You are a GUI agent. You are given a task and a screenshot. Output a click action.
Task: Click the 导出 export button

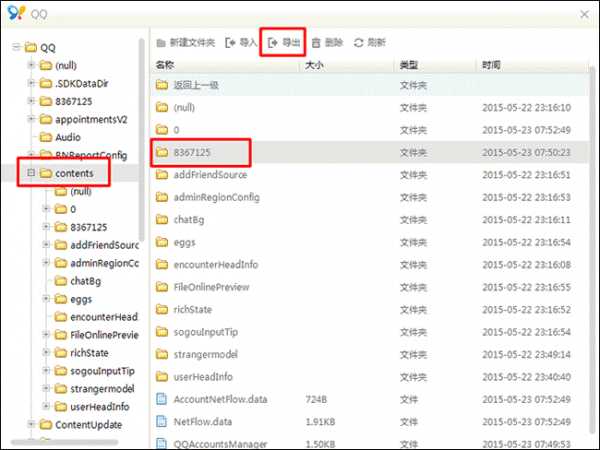pyautogui.click(x=284, y=42)
